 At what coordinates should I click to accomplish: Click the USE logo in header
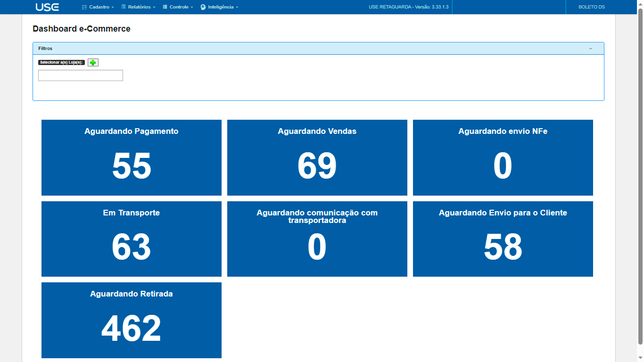pos(47,7)
